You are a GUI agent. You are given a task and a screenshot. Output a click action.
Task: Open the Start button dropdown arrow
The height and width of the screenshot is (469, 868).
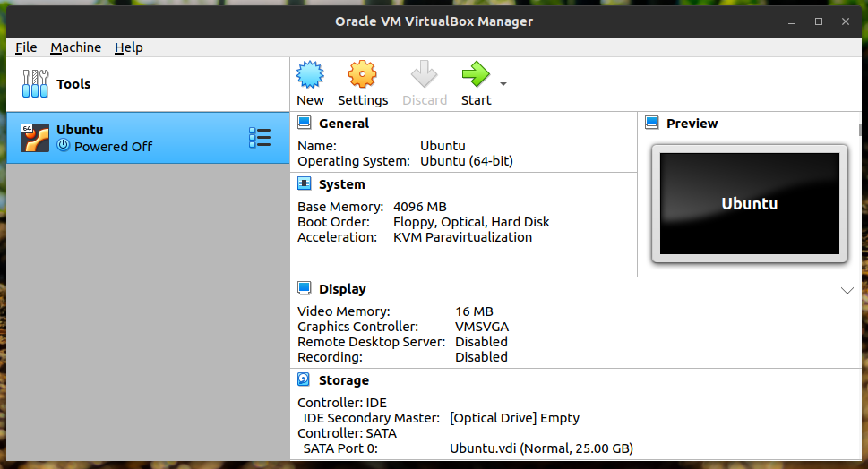click(x=503, y=84)
